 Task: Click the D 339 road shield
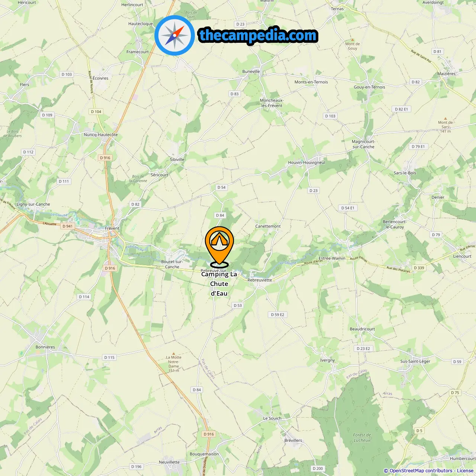419,268
